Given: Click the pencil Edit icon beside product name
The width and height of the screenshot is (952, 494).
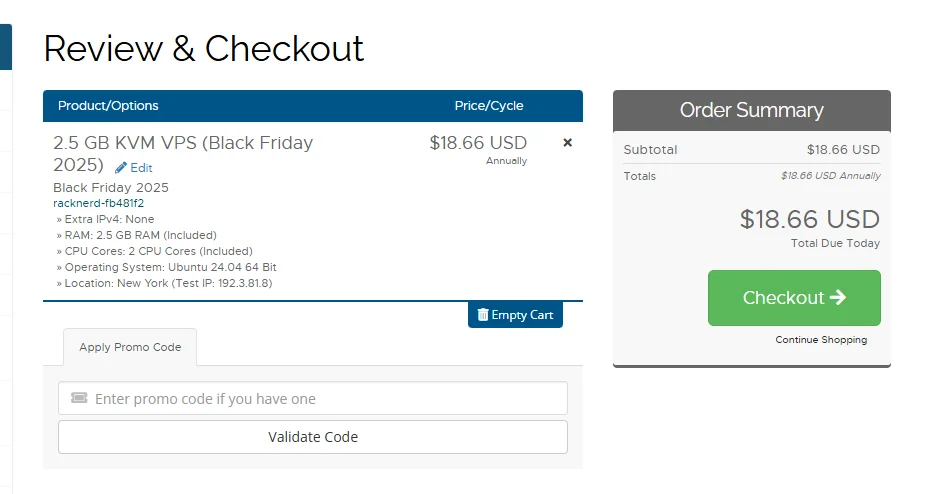Looking at the screenshot, I should coord(121,168).
